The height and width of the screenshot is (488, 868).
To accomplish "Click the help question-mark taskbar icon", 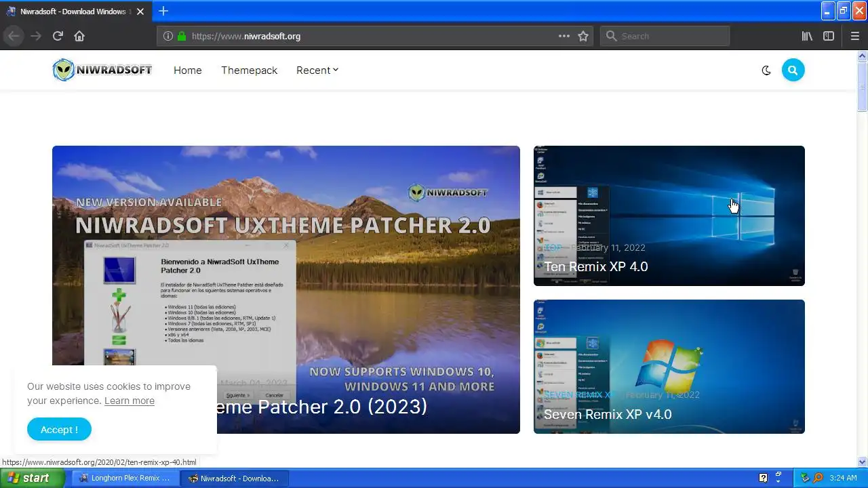I will [x=763, y=478].
